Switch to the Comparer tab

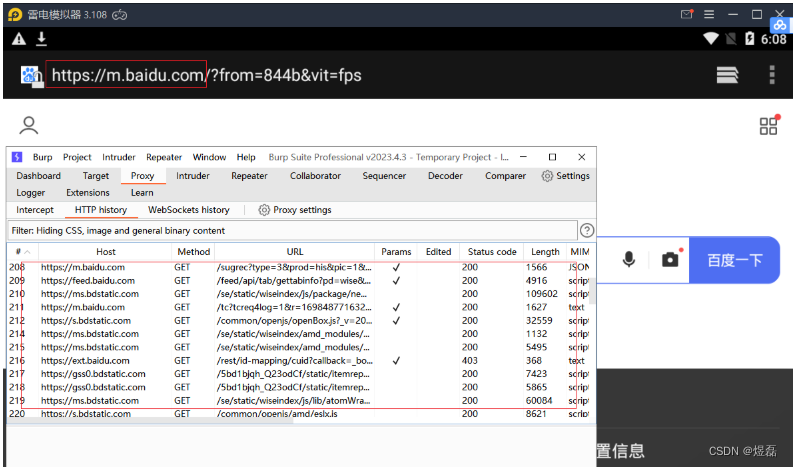[506, 176]
